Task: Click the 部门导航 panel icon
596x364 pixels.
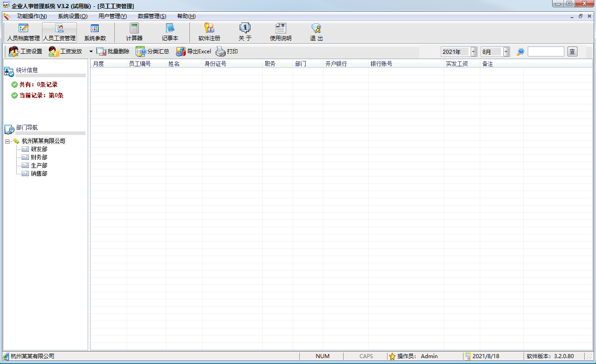Action: (9, 129)
